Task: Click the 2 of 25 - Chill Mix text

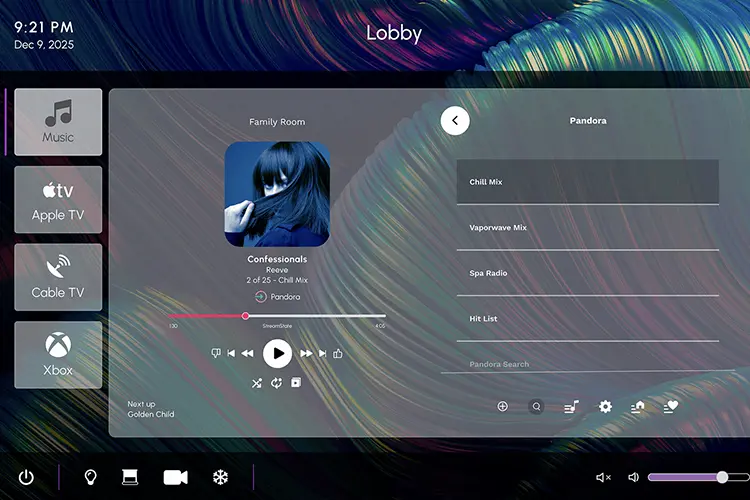Action: click(277, 280)
